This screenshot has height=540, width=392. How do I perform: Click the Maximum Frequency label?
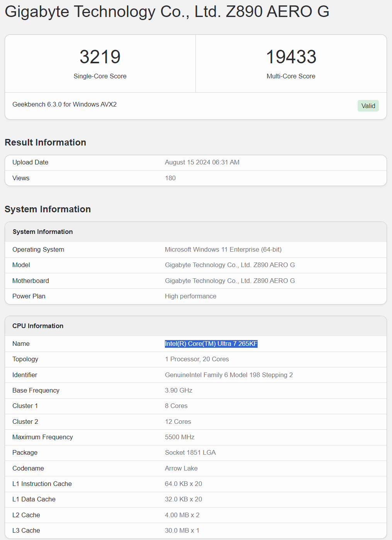click(x=42, y=437)
